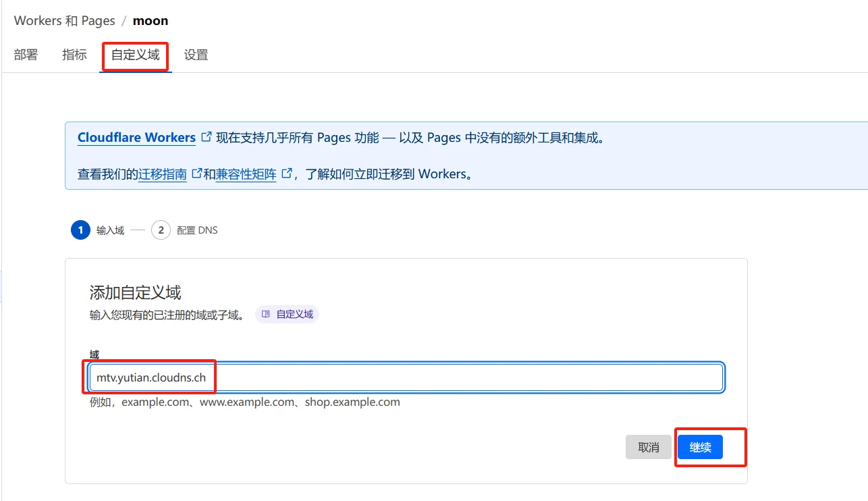Click the external link icon beside 兼容性矩阵

tap(286, 174)
